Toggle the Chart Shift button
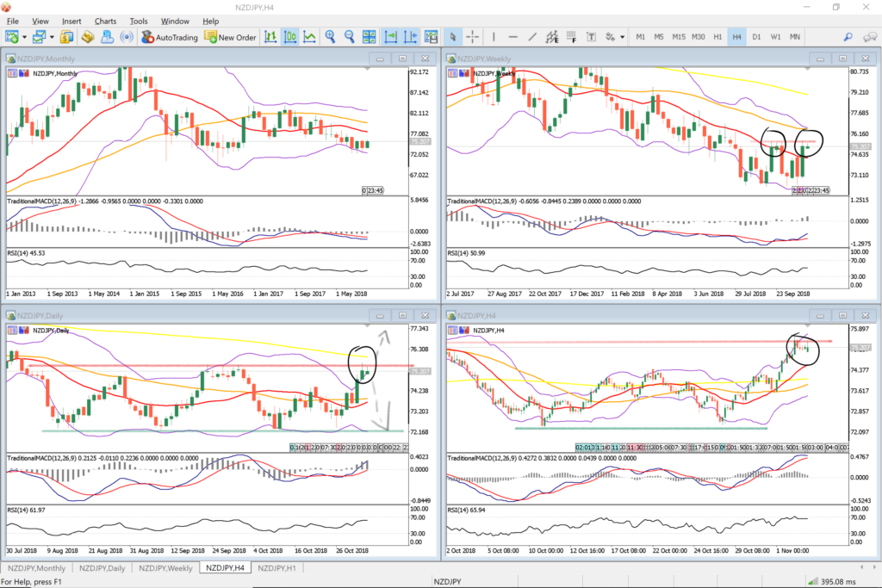 click(409, 37)
